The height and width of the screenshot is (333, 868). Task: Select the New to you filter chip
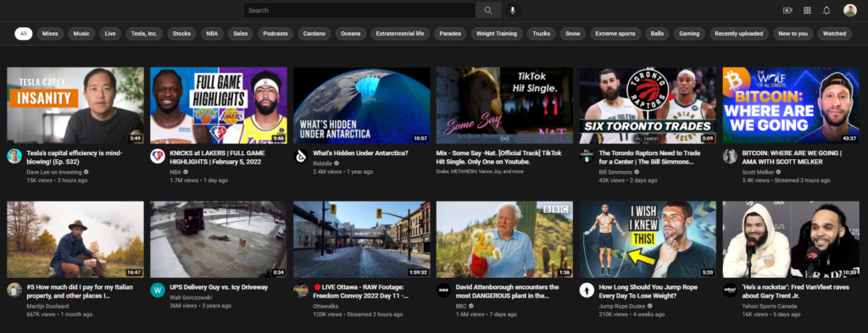793,34
